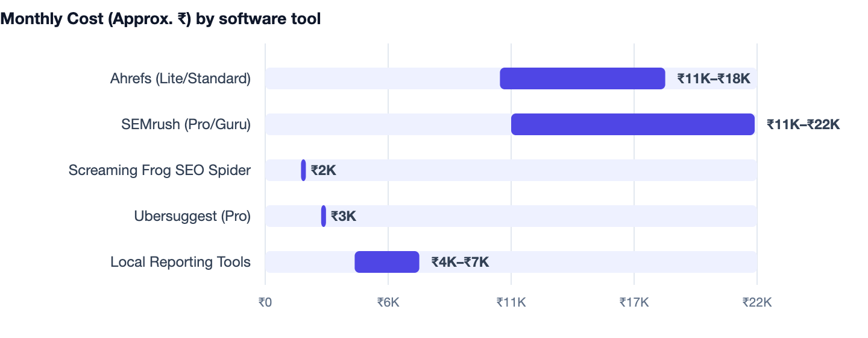Click the ₹11K–₹18K value label
This screenshot has height=338, width=868.
pos(714,78)
